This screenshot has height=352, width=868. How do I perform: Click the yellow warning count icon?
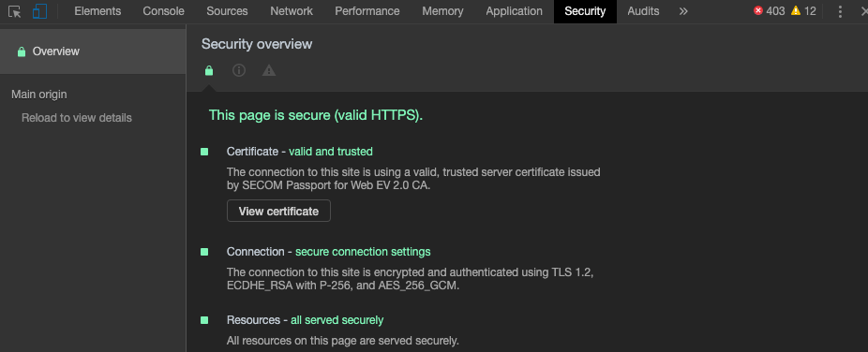point(796,11)
